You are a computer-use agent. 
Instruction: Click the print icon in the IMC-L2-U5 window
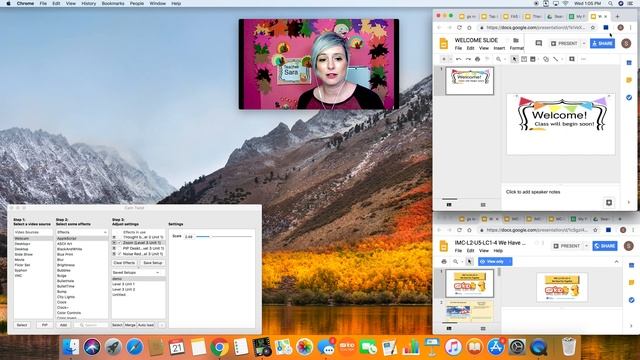pos(444,262)
